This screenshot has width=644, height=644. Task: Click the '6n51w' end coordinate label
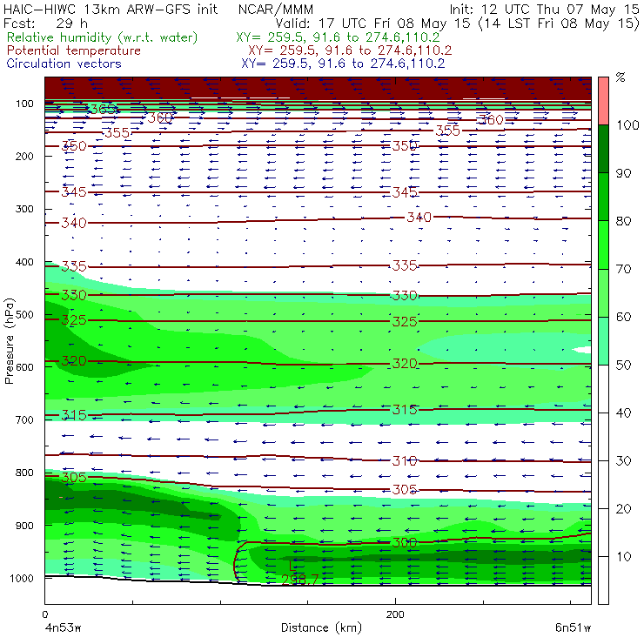click(573, 628)
